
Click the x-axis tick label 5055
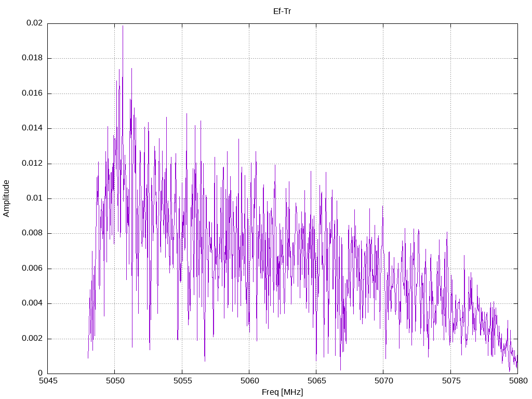click(x=182, y=381)
